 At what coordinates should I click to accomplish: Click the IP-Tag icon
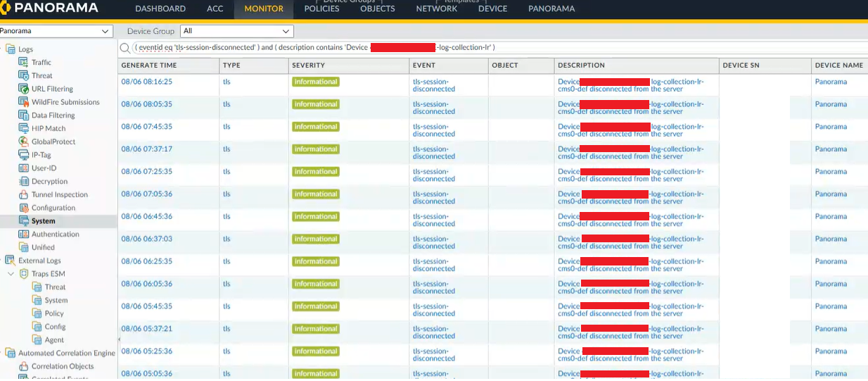point(23,155)
